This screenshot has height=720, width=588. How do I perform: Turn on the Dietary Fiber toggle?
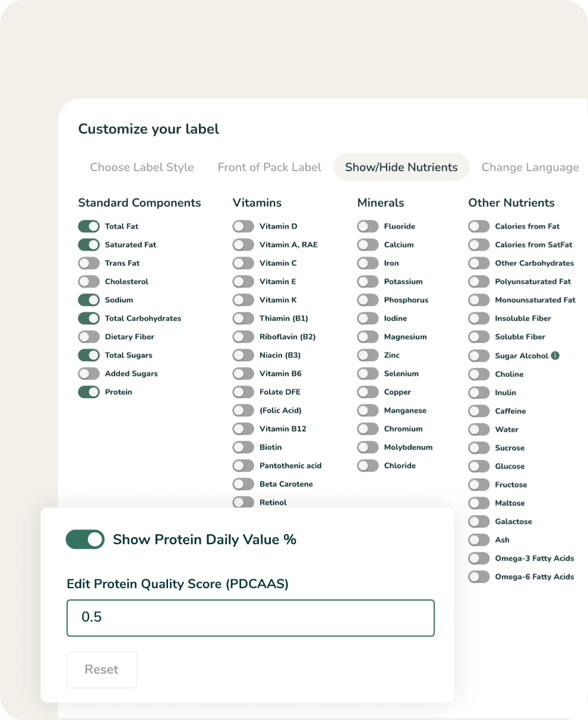88,337
